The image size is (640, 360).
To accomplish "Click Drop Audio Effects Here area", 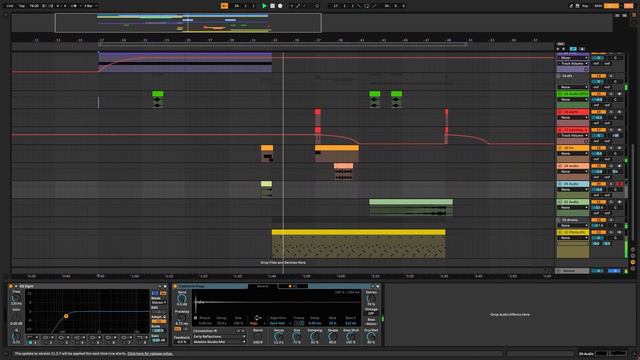I will [x=510, y=315].
